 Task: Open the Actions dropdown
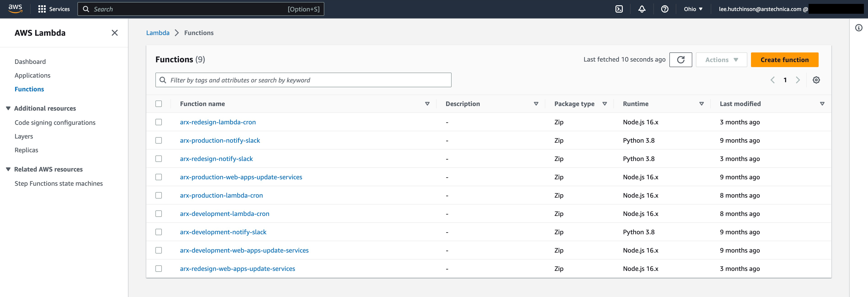point(721,60)
